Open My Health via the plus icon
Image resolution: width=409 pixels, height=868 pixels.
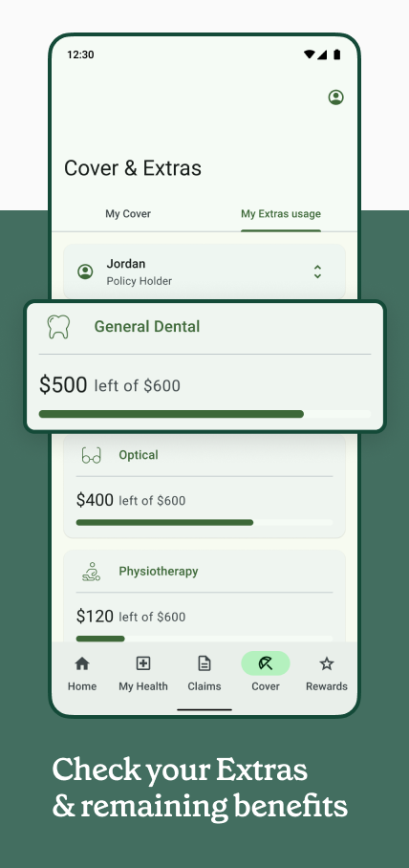(x=142, y=663)
